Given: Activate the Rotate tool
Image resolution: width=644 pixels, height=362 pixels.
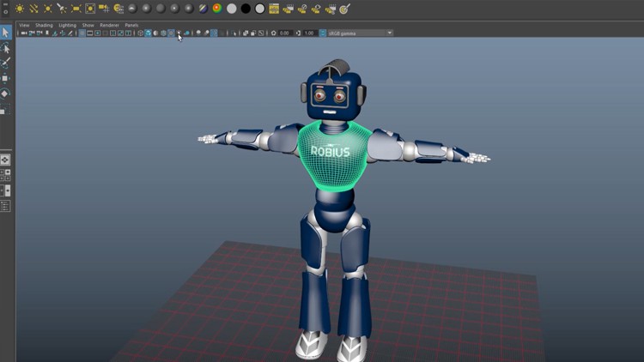Looking at the screenshot, I should point(5,94).
